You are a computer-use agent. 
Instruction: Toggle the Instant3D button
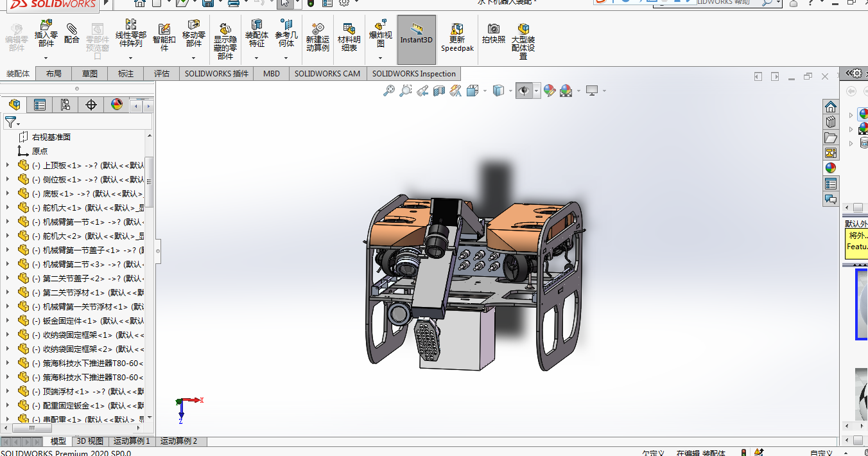coord(417,40)
